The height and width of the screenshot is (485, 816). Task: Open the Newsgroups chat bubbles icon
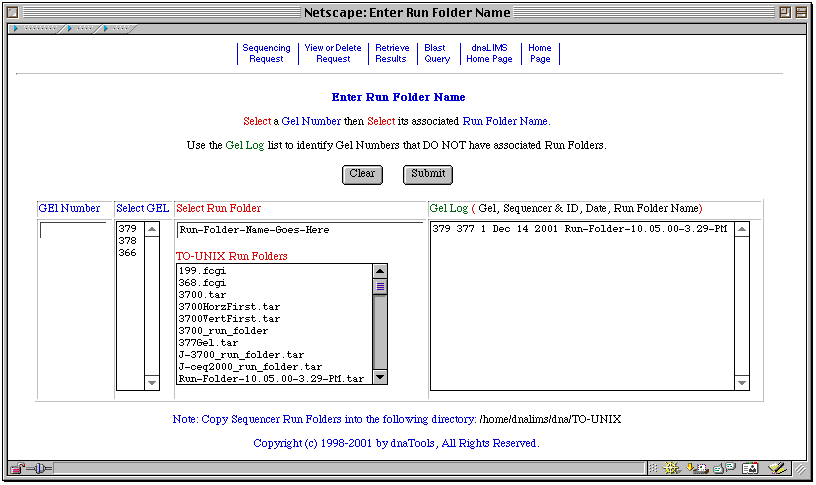pyautogui.click(x=723, y=468)
